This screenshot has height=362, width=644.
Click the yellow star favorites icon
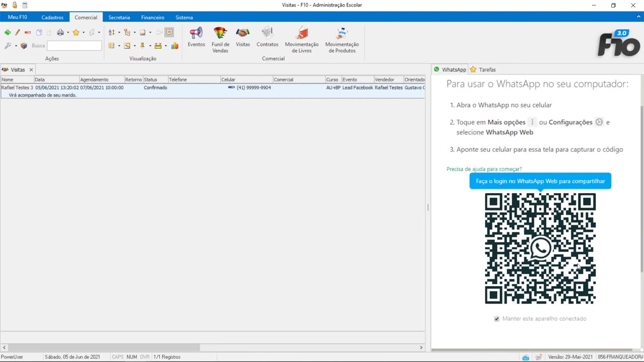point(76,32)
